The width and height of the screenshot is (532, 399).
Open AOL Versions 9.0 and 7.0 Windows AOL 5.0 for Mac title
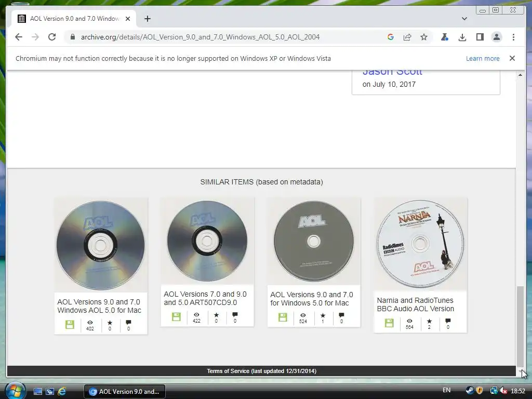tap(99, 306)
